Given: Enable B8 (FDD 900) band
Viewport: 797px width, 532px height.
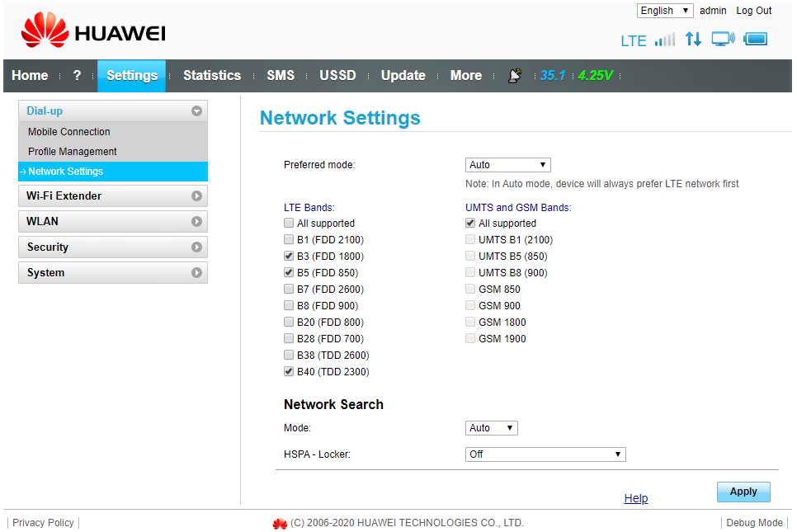Looking at the screenshot, I should click(289, 305).
